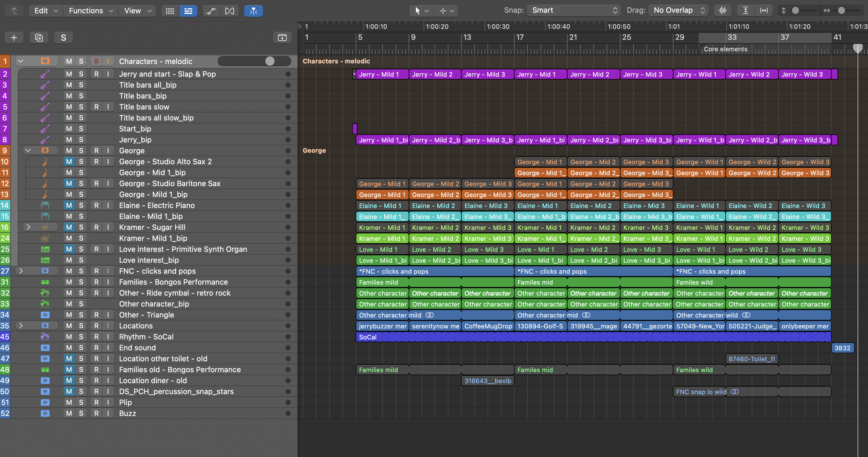Record-enable the End sound track
This screenshot has width=868, height=457.
[96, 348]
